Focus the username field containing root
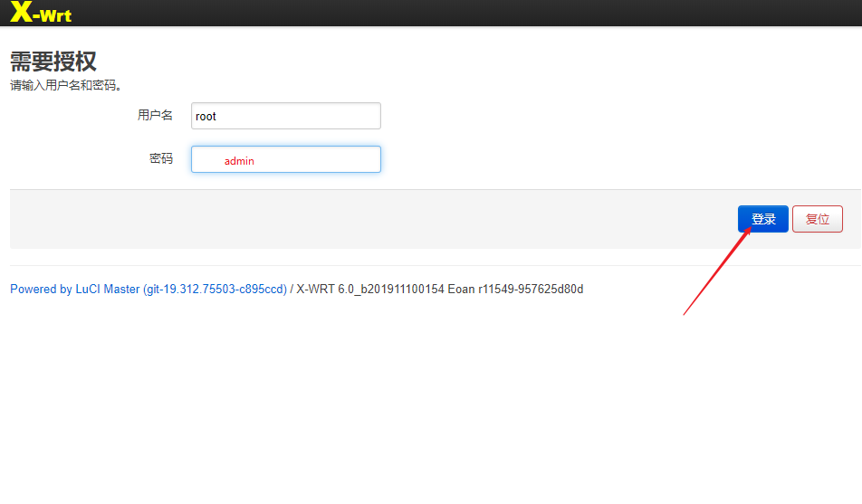The width and height of the screenshot is (862, 504). click(286, 116)
